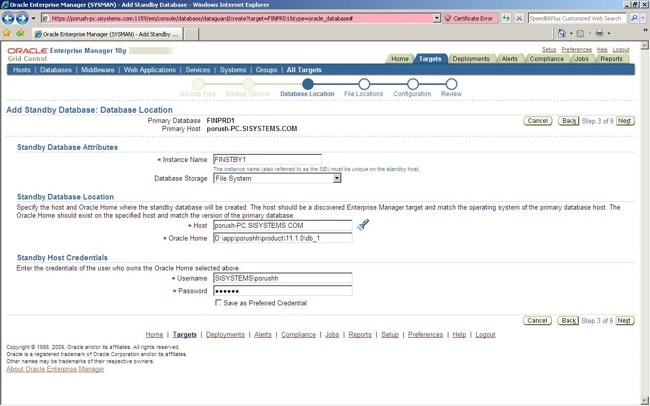Switch to the Home tab
This screenshot has height=406, width=650.
pos(400,59)
